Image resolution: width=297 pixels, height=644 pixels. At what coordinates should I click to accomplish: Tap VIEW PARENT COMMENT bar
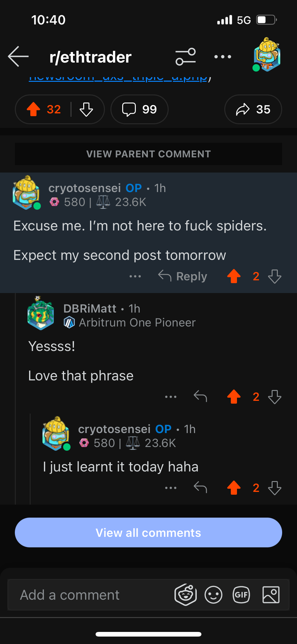[148, 154]
